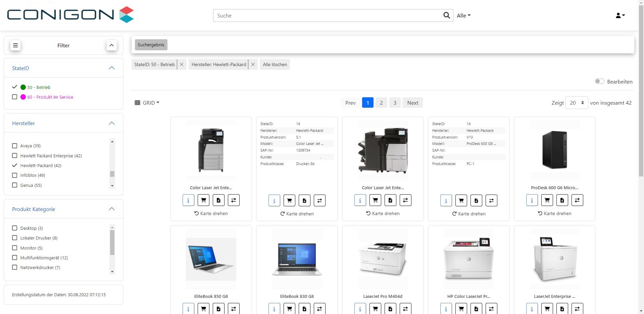644x314 pixels.
Task: Open info for EliteBook 850 G8
Action: pos(188,309)
